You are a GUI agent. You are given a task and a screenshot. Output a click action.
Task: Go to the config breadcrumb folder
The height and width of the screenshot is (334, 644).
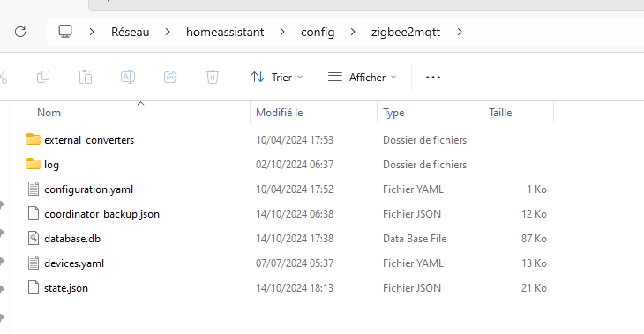pos(318,32)
